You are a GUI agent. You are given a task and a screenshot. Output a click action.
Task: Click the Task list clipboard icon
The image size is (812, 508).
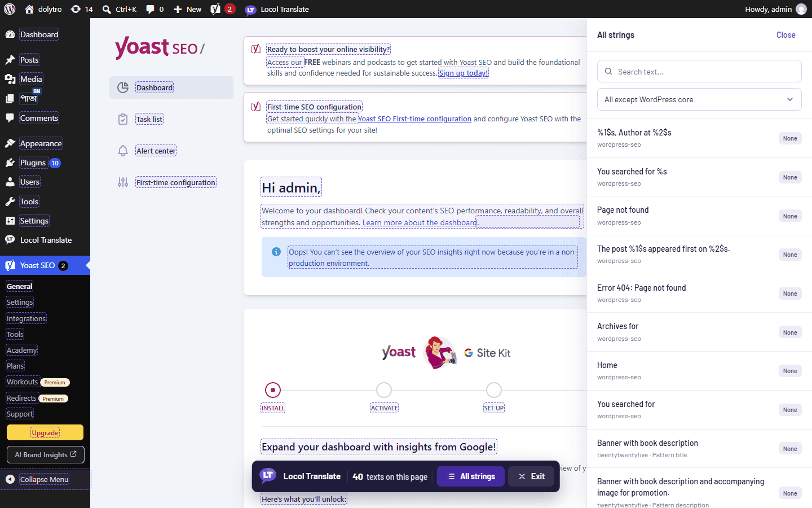pos(123,119)
